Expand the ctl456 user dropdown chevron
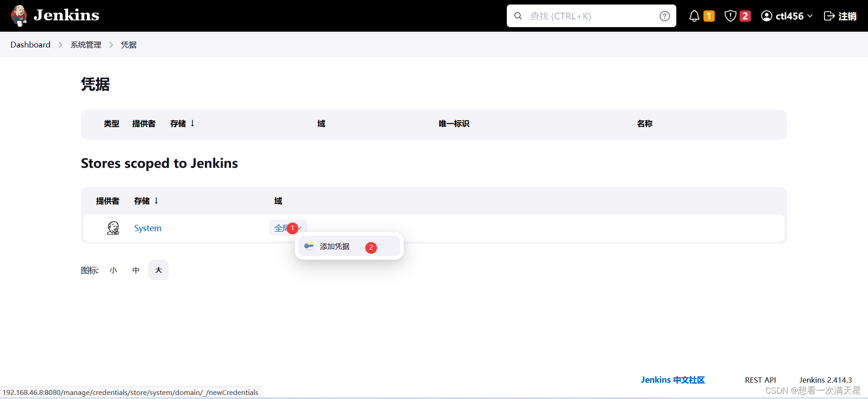The height and width of the screenshot is (399, 868). (810, 16)
